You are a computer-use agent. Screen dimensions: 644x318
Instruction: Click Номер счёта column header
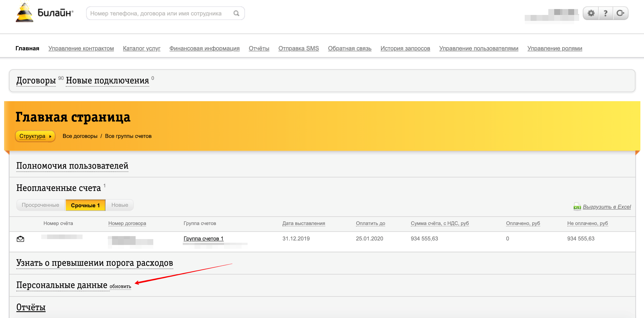[58, 223]
